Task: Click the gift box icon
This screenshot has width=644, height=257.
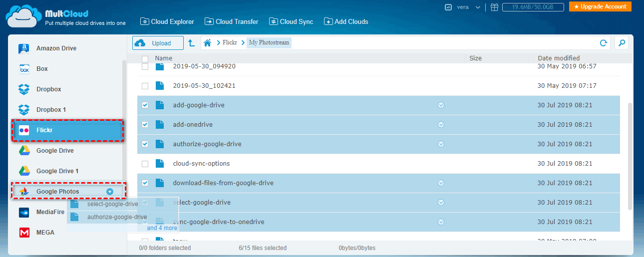Action: pyautogui.click(x=494, y=7)
